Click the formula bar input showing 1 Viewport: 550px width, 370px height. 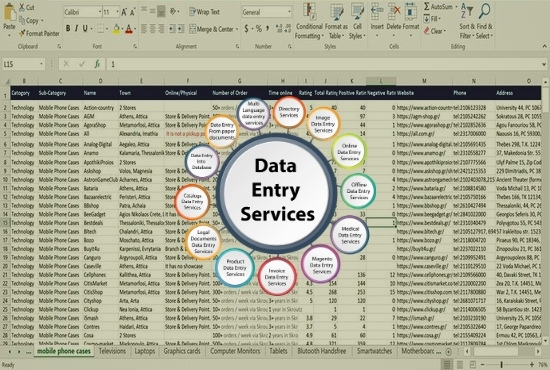(324, 64)
